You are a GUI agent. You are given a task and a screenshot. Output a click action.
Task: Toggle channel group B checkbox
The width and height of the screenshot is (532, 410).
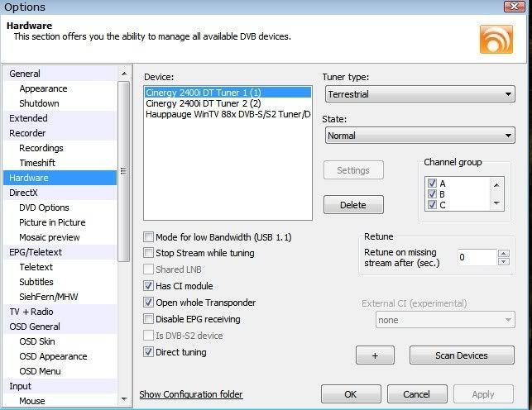[x=432, y=193]
